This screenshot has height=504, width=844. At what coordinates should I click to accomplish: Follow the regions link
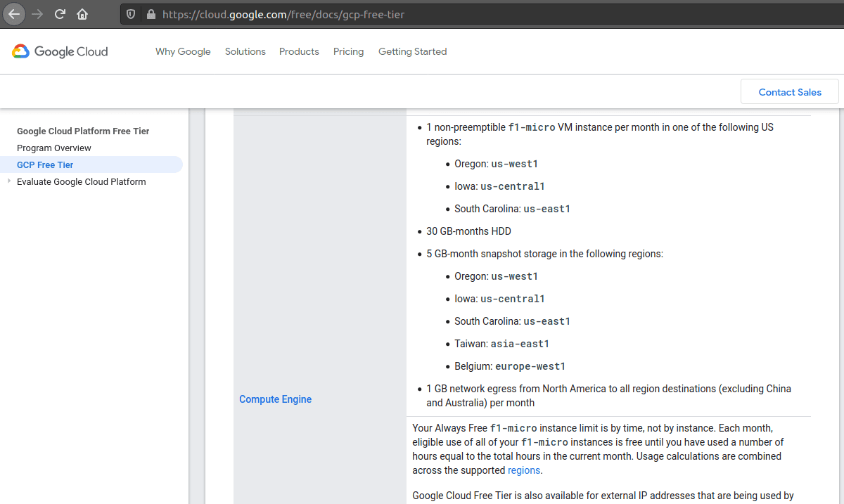524,470
